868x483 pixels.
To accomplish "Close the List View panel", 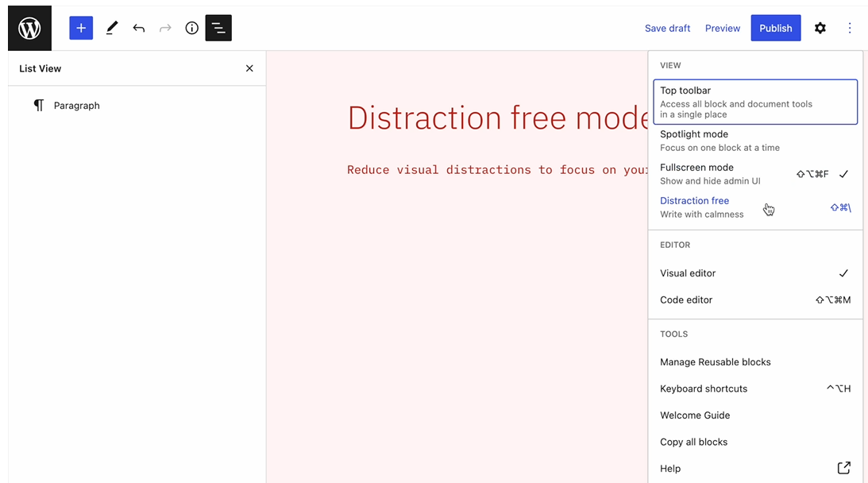I will 249,68.
